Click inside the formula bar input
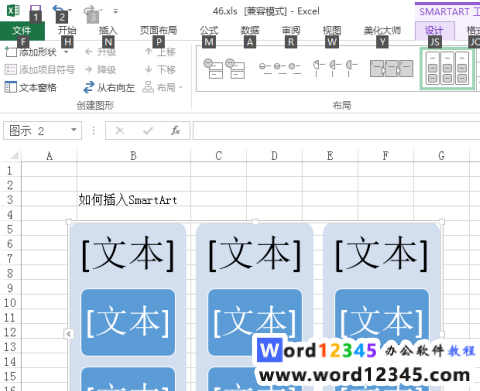The width and height of the screenshot is (480, 391). point(336,130)
